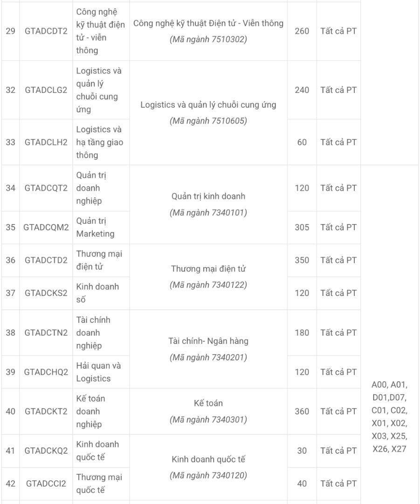
Task: Click the quota value 305
Action: [x=302, y=227]
